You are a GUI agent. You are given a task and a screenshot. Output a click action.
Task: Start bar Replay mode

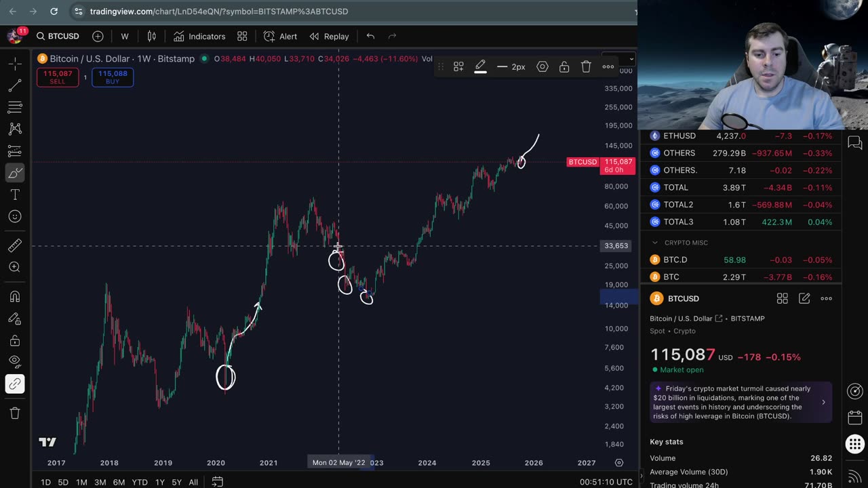click(330, 36)
